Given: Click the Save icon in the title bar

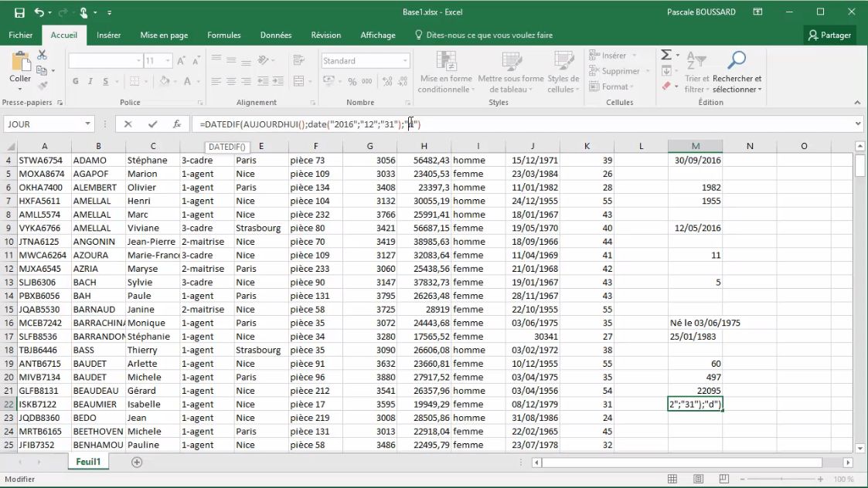Looking at the screenshot, I should (x=19, y=12).
